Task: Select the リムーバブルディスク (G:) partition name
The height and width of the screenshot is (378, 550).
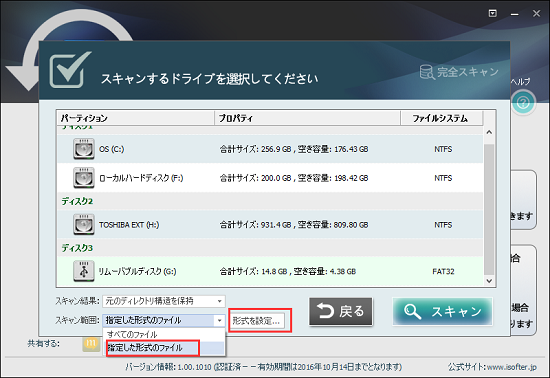Action: pos(137,271)
